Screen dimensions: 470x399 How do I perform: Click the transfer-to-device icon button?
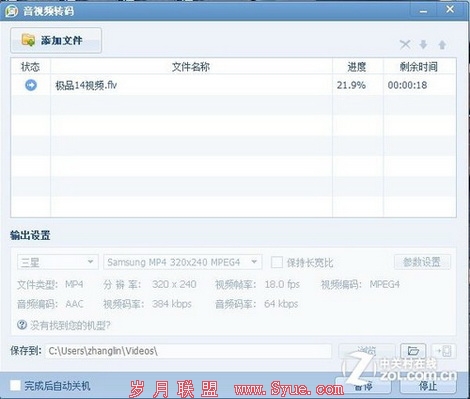[x=443, y=351]
